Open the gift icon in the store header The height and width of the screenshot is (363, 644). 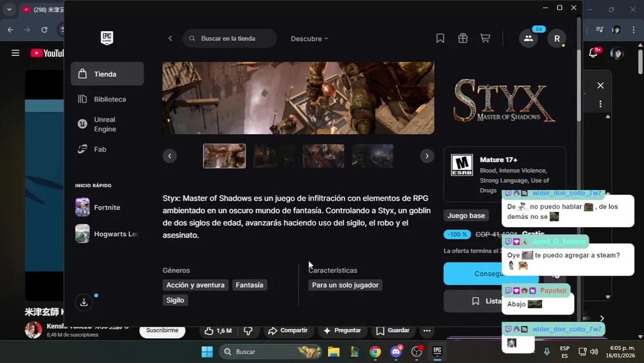pos(463,38)
